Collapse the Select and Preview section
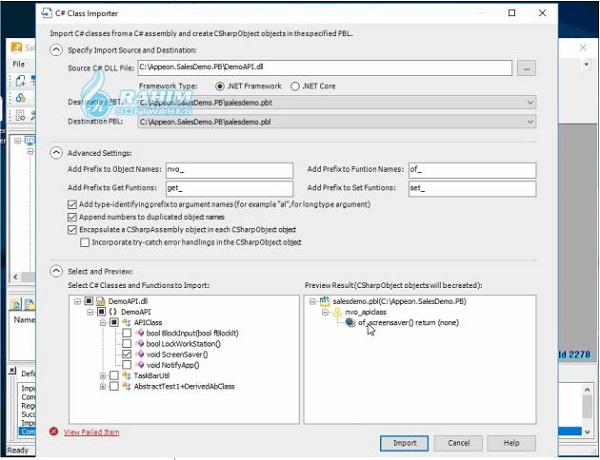This screenshot has width=600, height=460. (56, 271)
